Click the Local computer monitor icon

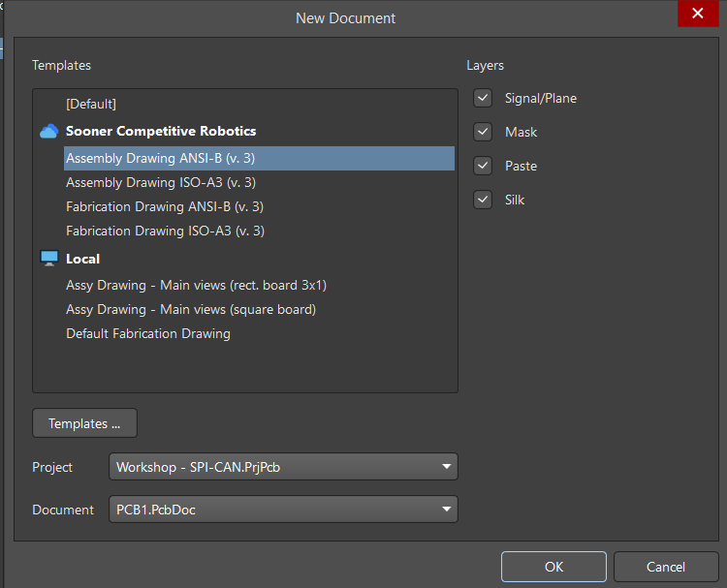pos(49,258)
